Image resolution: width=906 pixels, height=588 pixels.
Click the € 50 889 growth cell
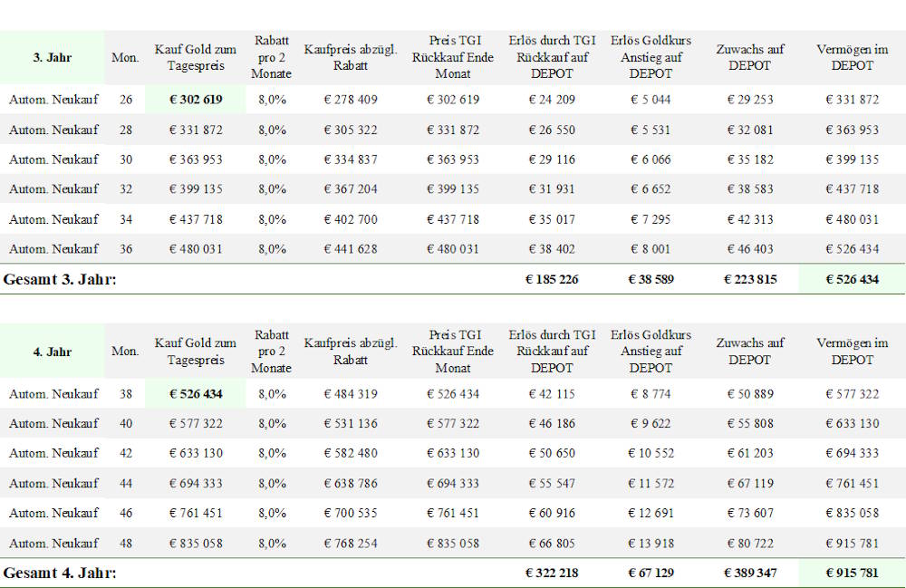coord(750,394)
